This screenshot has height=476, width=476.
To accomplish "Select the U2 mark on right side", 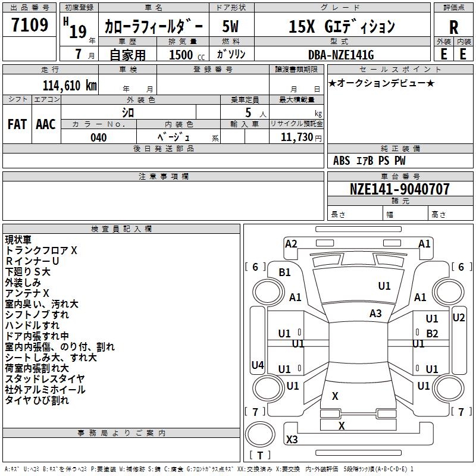I will click(x=458, y=318).
